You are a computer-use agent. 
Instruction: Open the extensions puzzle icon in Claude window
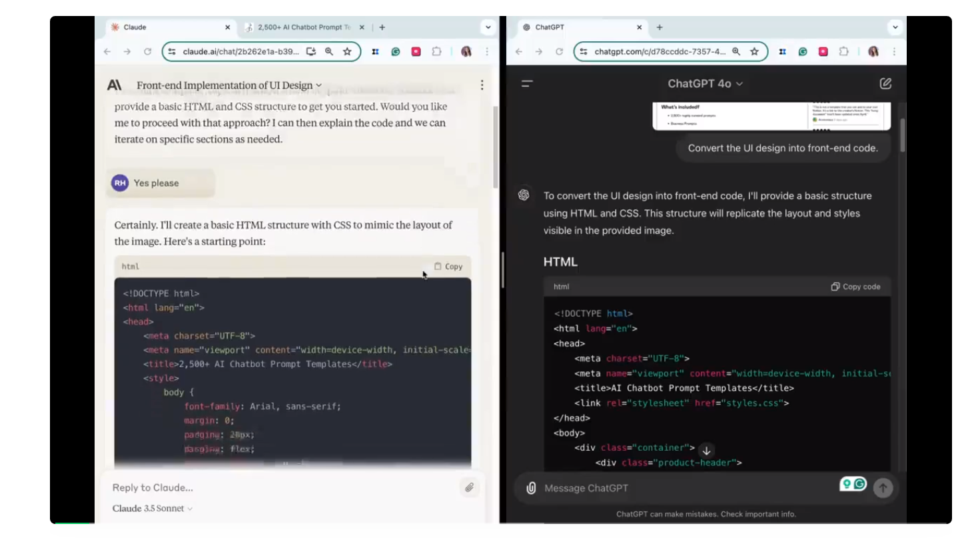click(436, 51)
